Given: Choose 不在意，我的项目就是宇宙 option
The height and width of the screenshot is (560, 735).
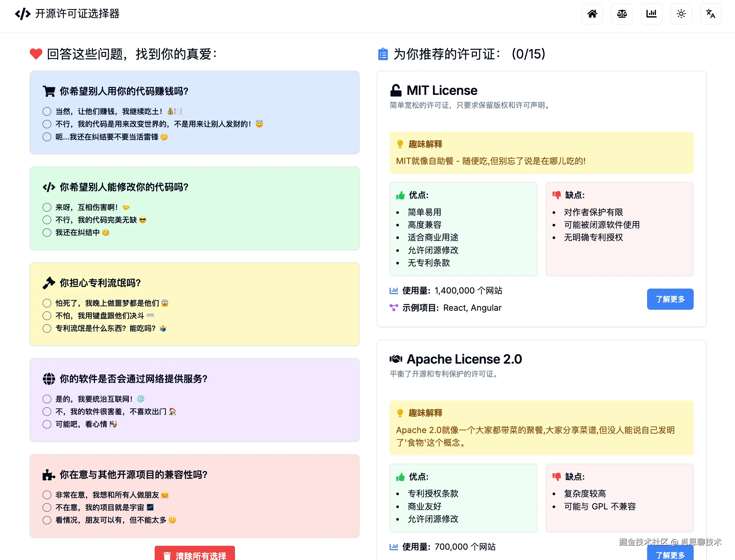Looking at the screenshot, I should tap(47, 507).
